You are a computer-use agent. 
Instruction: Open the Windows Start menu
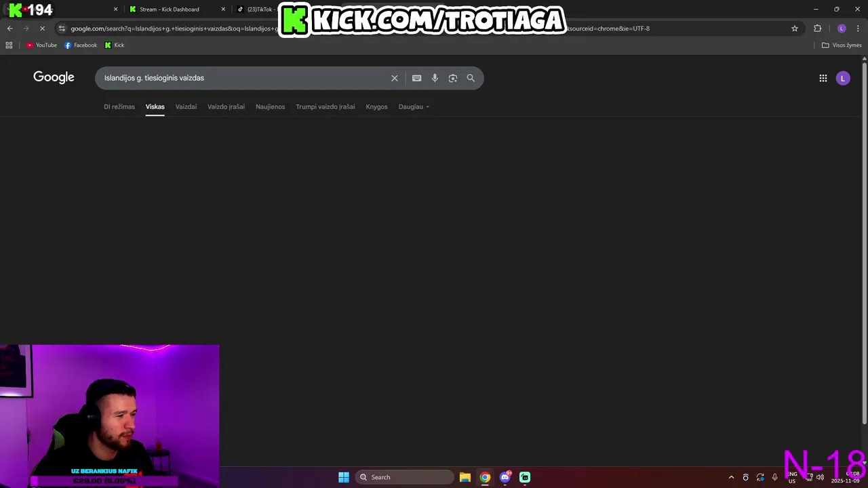(x=344, y=477)
